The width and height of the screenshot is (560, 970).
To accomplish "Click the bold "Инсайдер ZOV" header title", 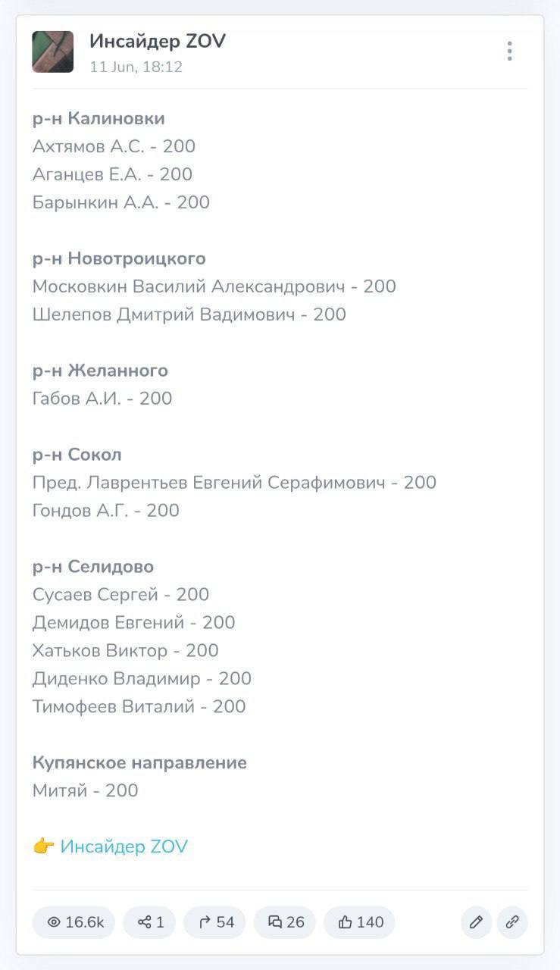I will pos(158,41).
